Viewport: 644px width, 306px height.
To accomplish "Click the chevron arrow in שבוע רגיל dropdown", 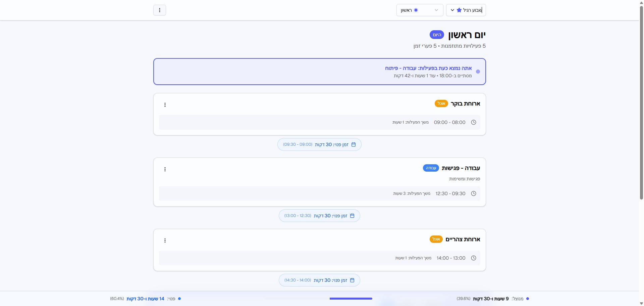I will pos(452,10).
